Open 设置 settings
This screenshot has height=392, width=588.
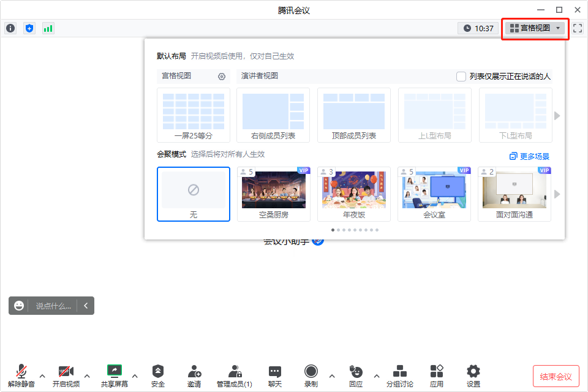(473, 376)
